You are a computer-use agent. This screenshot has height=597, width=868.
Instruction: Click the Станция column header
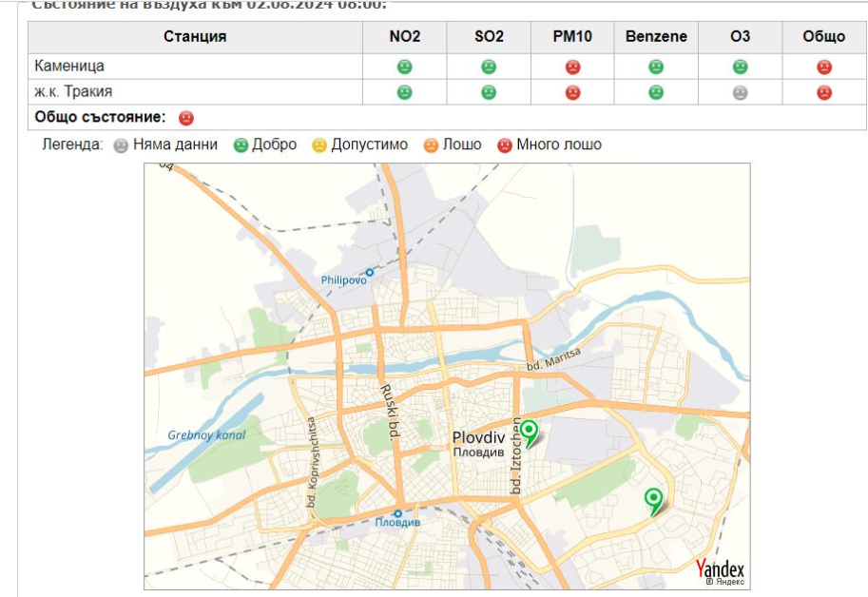click(x=195, y=37)
